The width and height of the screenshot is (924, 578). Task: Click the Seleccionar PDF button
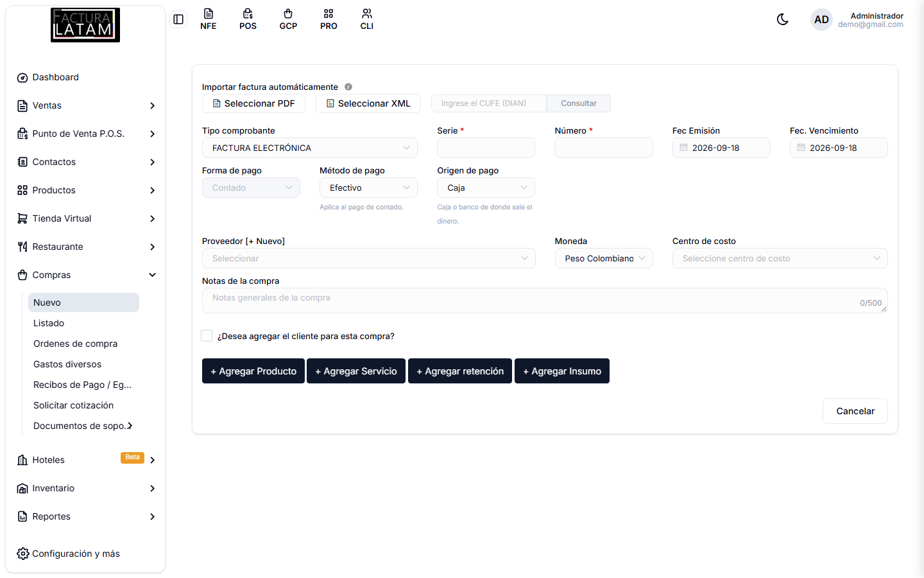[253, 103]
